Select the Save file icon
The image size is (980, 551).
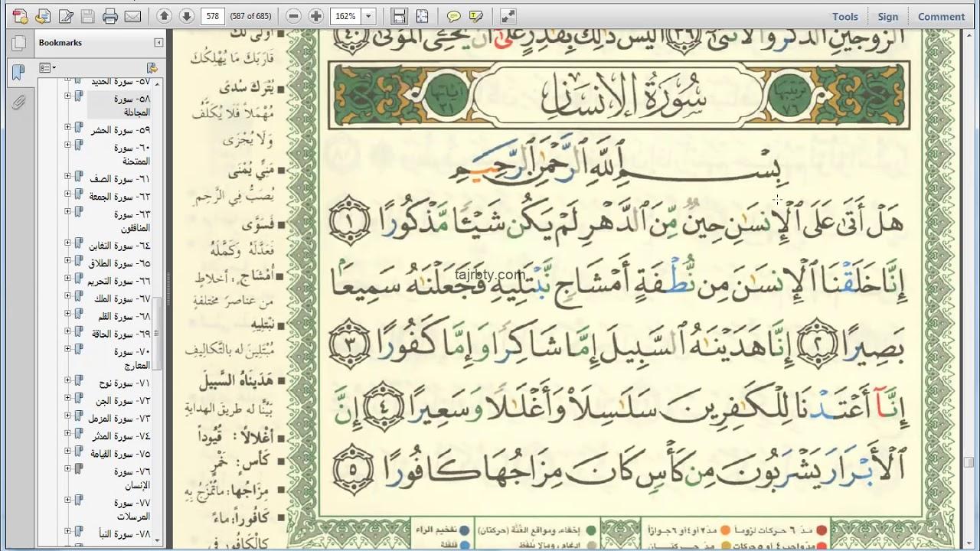pyautogui.click(x=87, y=16)
